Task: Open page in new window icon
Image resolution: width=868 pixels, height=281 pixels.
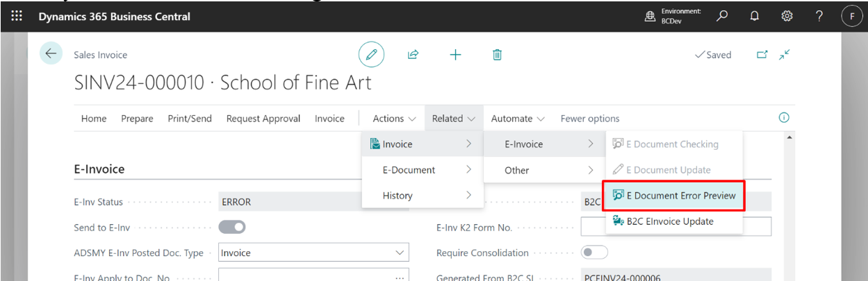Action: click(x=762, y=54)
